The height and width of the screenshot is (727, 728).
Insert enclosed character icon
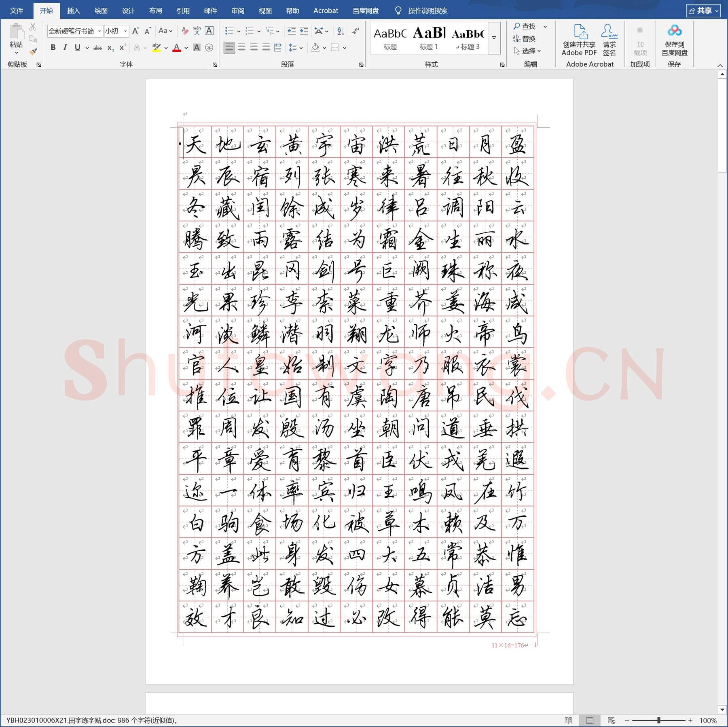coord(209,48)
